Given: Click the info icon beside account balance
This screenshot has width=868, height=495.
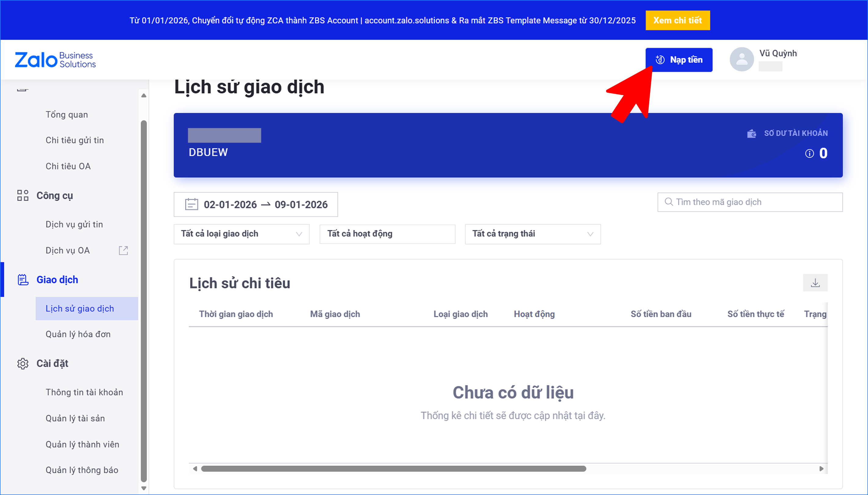Looking at the screenshot, I should 809,154.
